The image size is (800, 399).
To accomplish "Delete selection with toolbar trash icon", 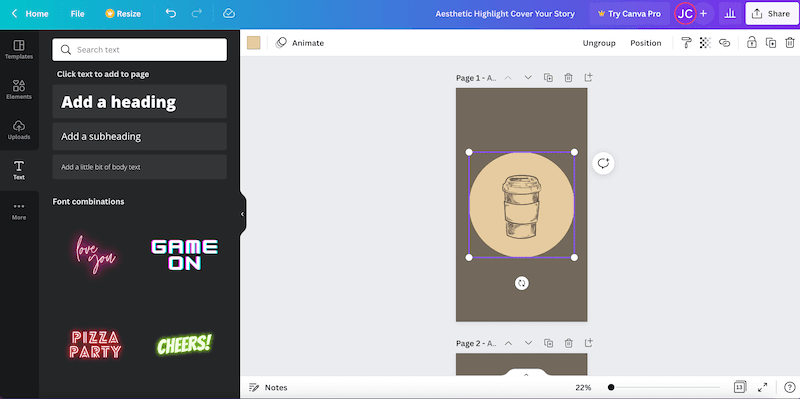I will click(x=790, y=43).
